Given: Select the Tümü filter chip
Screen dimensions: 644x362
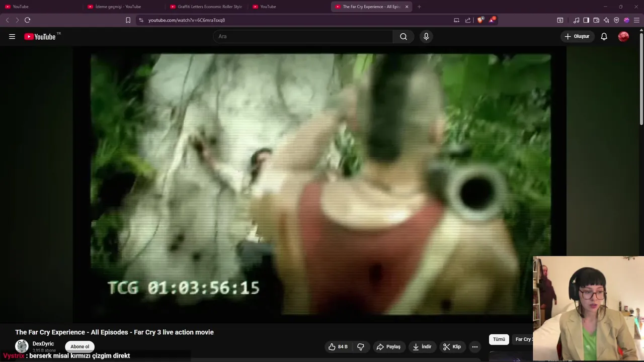Looking at the screenshot, I should click(499, 339).
